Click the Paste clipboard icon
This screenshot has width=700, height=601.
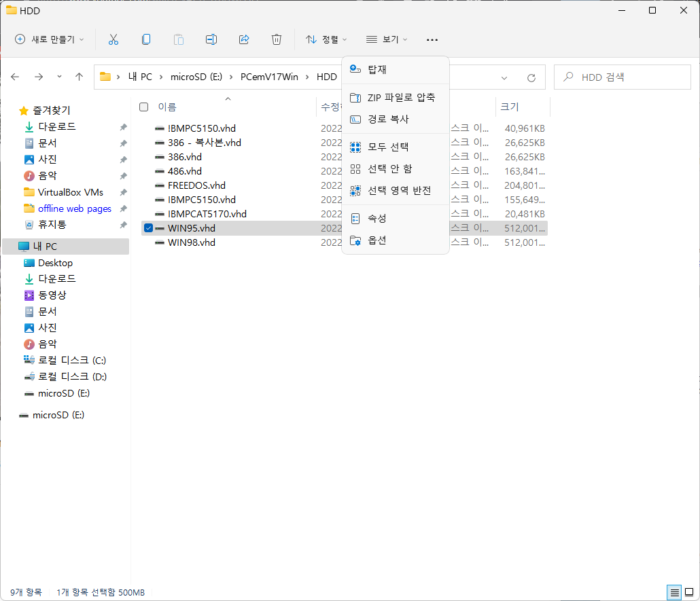coord(179,39)
